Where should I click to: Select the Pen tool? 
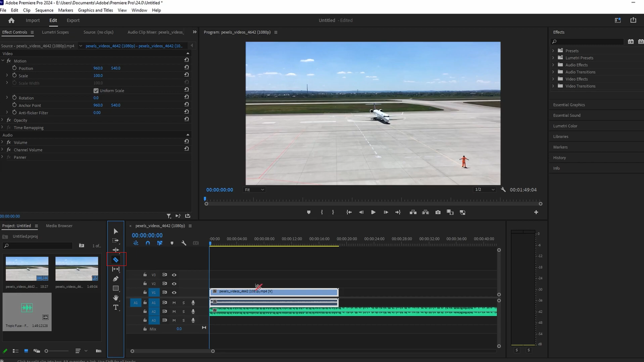(116, 279)
